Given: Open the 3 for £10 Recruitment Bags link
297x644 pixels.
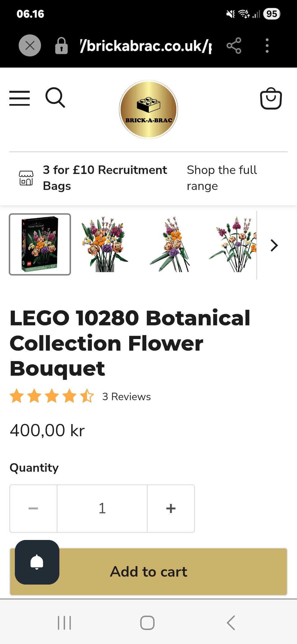Looking at the screenshot, I should pos(105,178).
